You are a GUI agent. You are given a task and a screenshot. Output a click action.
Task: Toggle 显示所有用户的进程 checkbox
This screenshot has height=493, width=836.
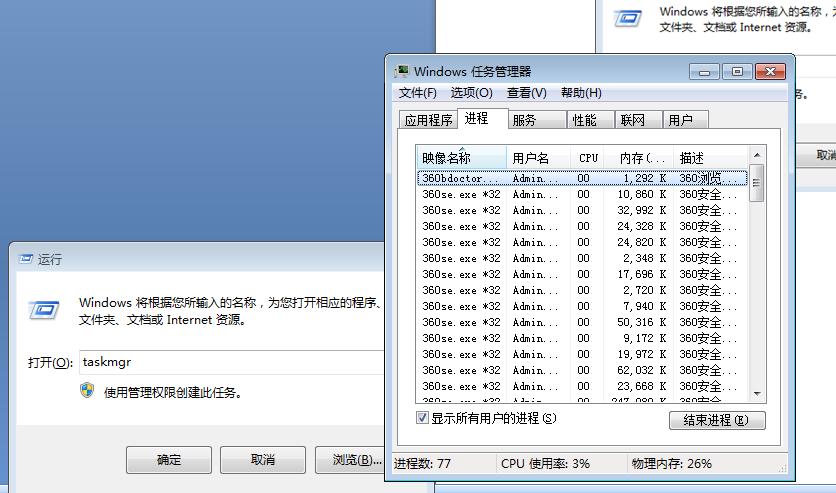422,418
